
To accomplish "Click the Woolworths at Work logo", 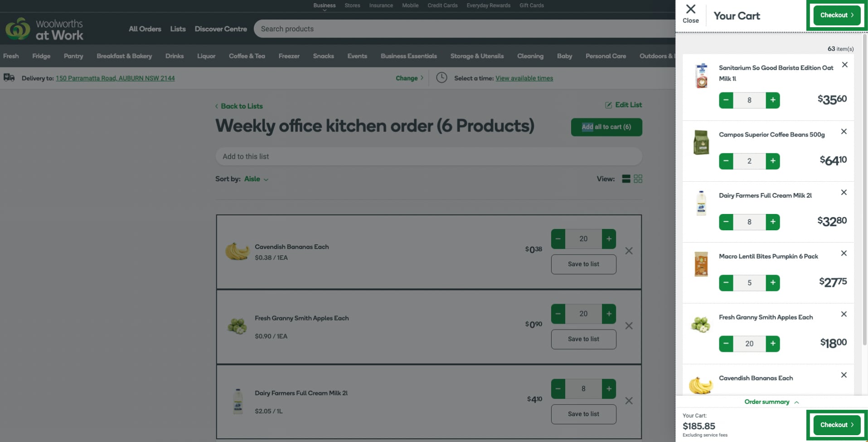I will 44,29.
